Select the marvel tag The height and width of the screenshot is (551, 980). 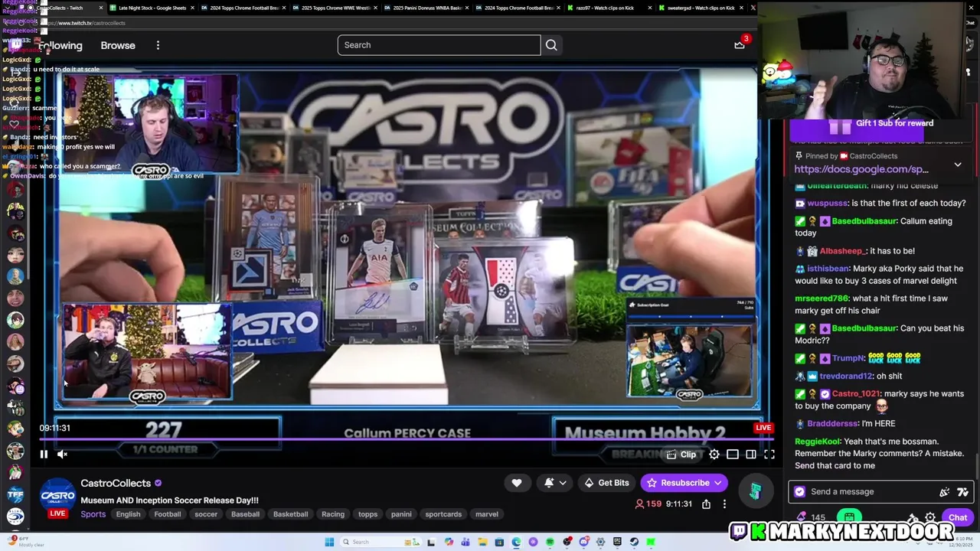[487, 514]
